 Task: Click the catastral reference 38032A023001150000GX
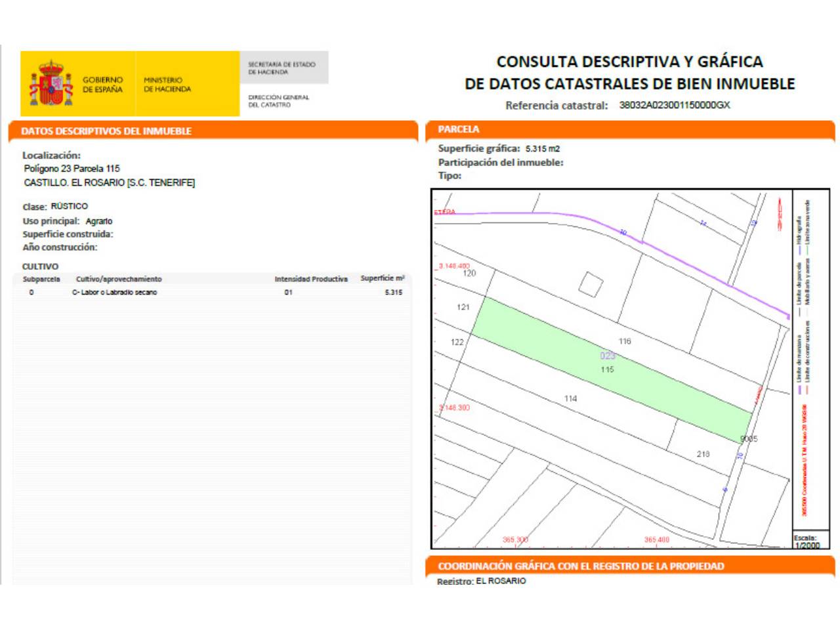[675, 105]
